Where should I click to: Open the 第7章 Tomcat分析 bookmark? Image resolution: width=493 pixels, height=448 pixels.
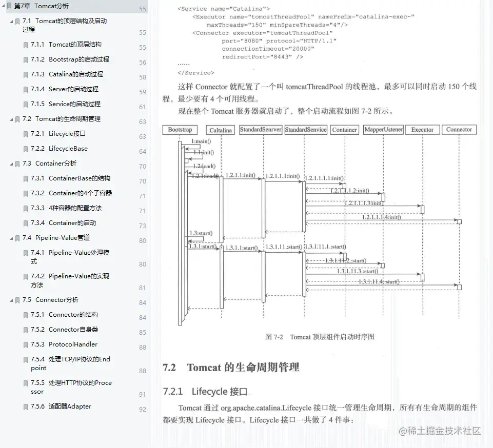(x=42, y=6)
